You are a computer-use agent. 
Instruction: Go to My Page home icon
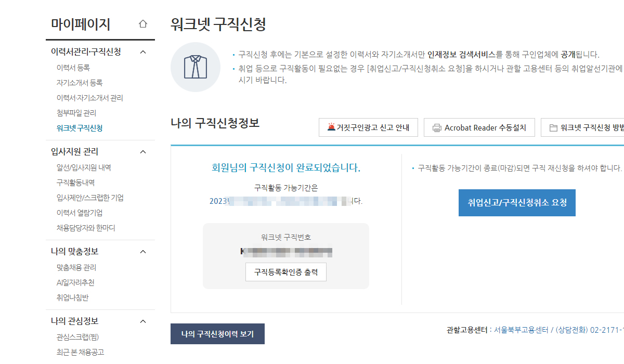(x=143, y=24)
